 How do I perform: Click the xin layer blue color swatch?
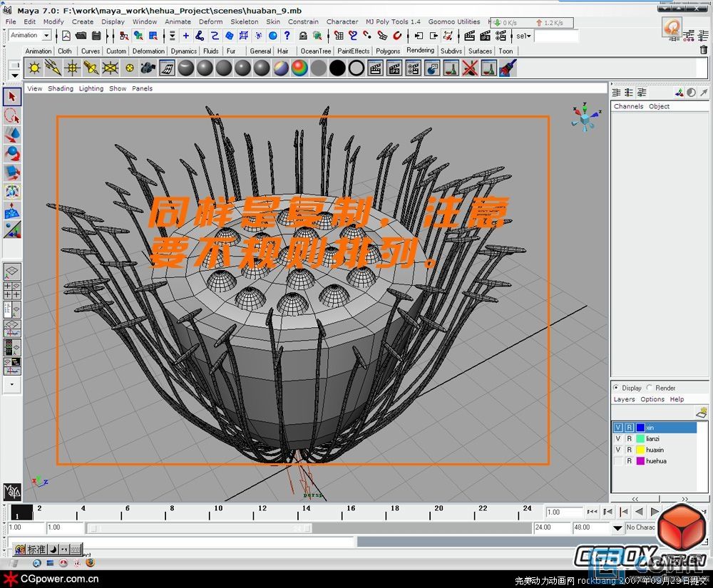pyautogui.click(x=640, y=428)
